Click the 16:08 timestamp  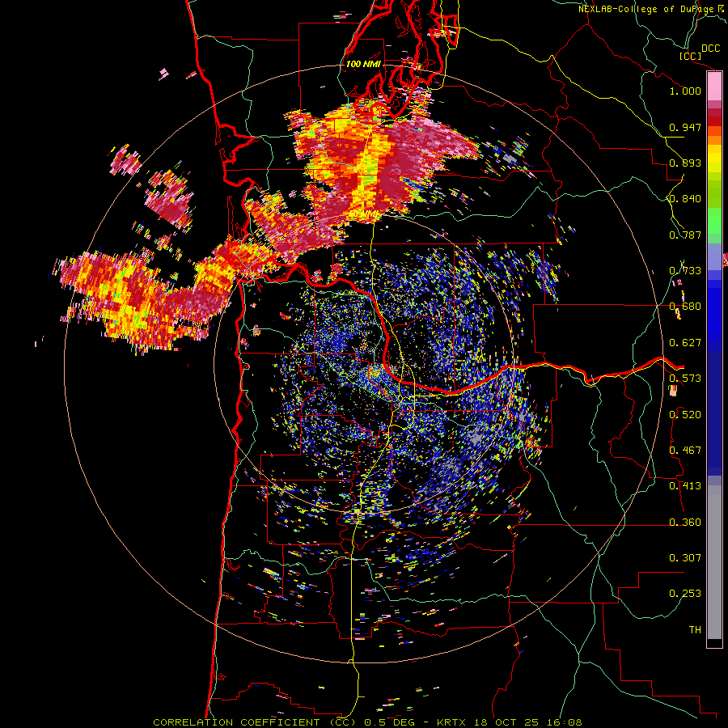point(564,722)
